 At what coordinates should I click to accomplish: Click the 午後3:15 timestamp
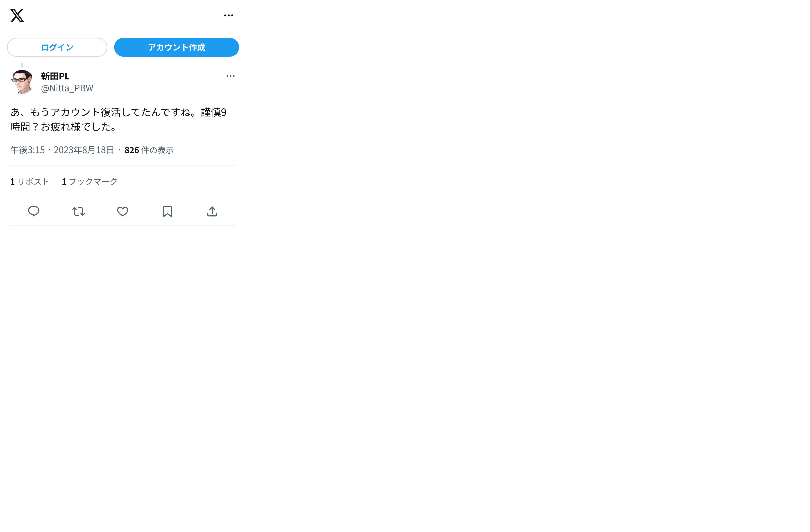point(28,150)
